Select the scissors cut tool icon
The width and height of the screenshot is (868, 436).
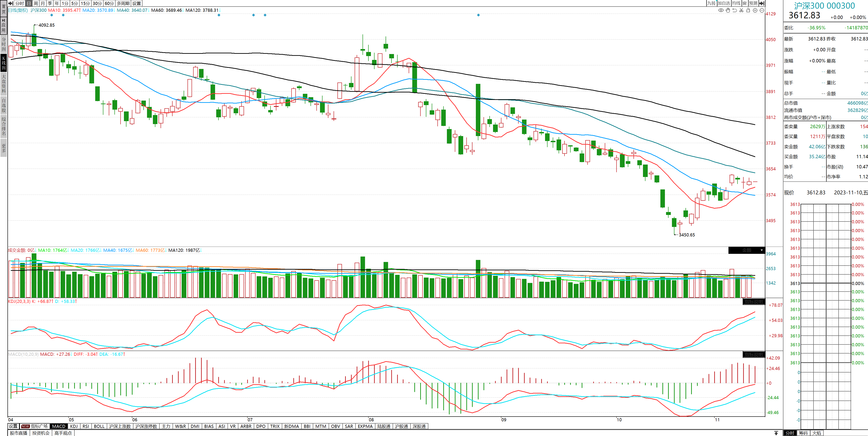point(741,10)
